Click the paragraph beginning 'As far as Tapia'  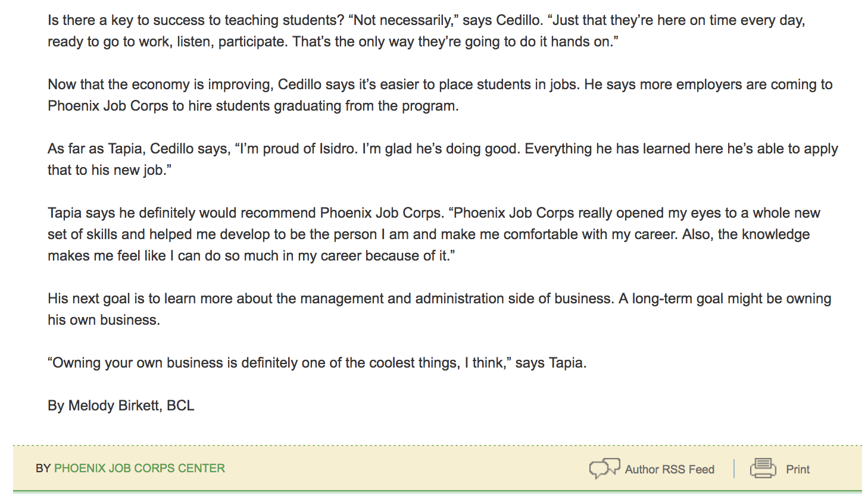pos(443,159)
